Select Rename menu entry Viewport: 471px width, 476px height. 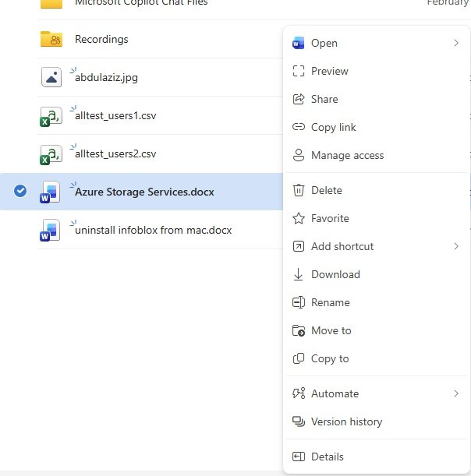[376, 302]
